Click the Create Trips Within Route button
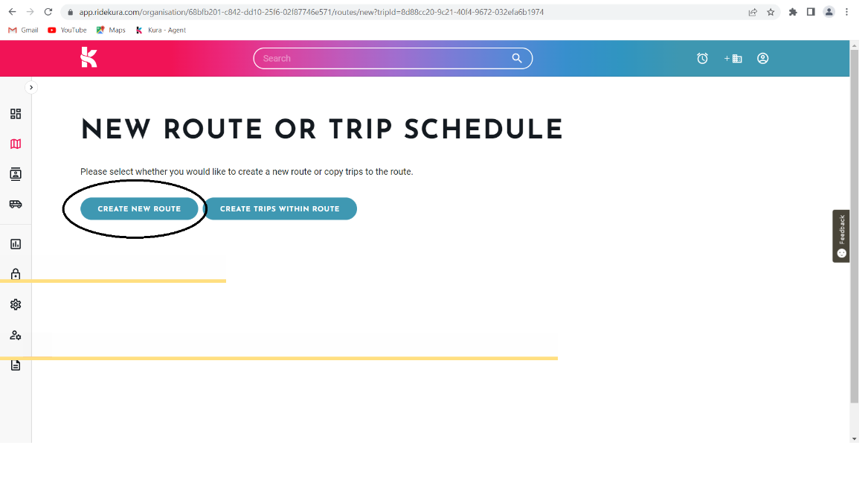The image size is (868, 483). pyautogui.click(x=280, y=209)
